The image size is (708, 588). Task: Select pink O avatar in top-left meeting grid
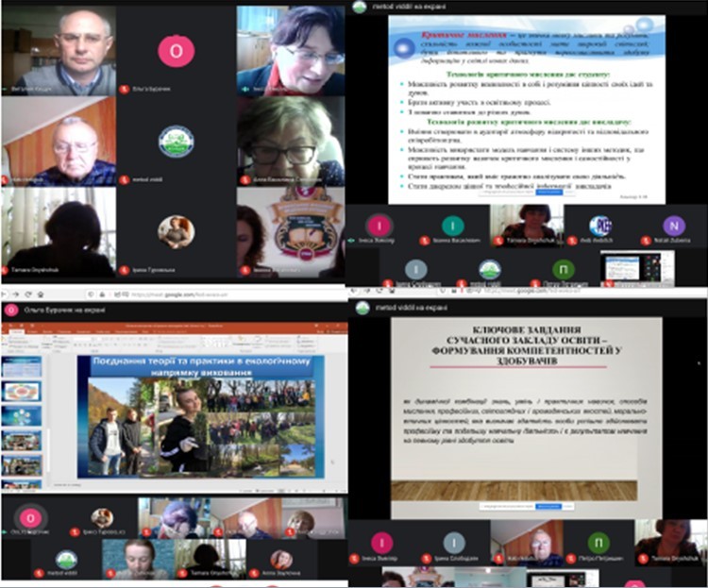pos(177,51)
